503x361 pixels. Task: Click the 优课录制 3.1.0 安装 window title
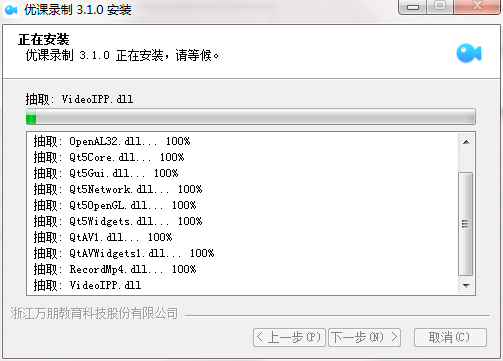(78, 10)
